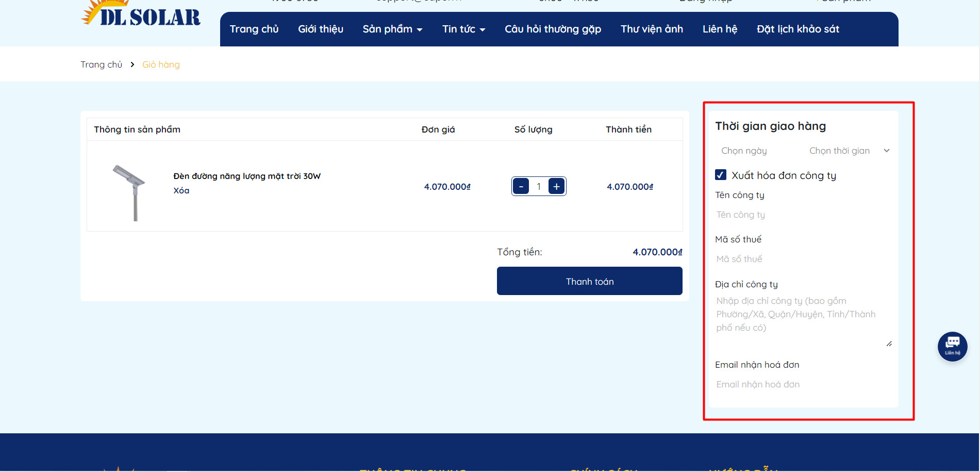This screenshot has width=980, height=472.
Task: Click the breadcrumb arrow after Trang chủ
Action: 132,64
